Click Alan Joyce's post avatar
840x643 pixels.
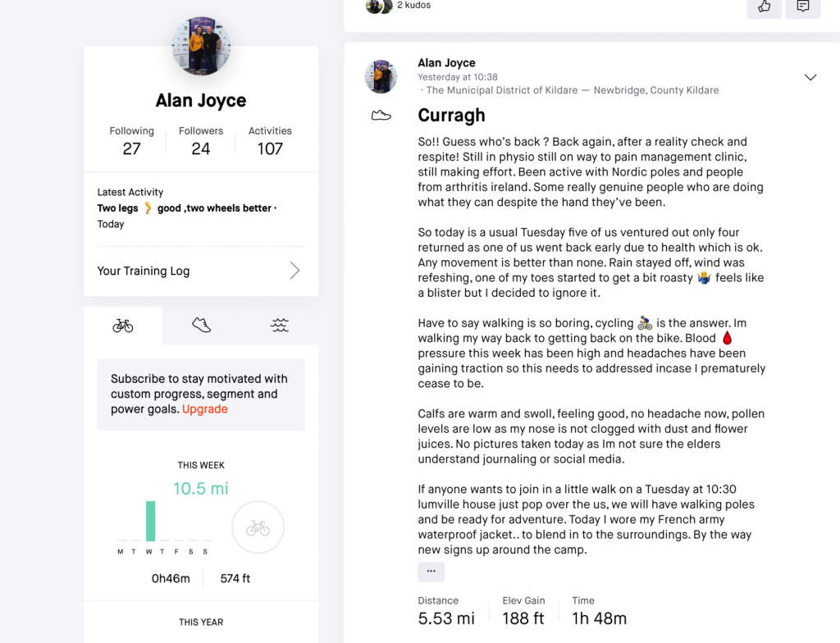pyautogui.click(x=381, y=76)
